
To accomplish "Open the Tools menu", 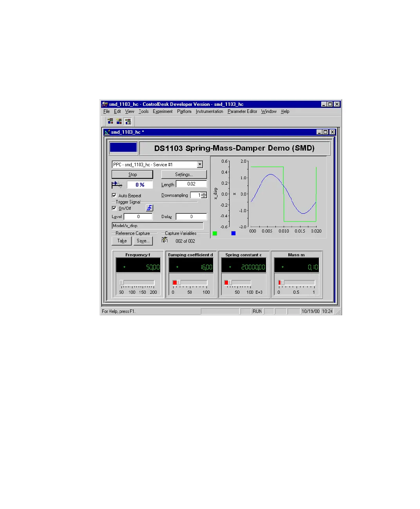I will click(x=144, y=111).
